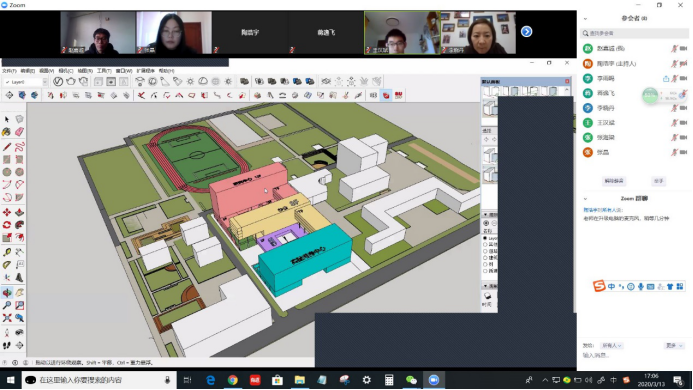Open the 文件(F) menu
The image size is (693, 390).
click(9, 71)
